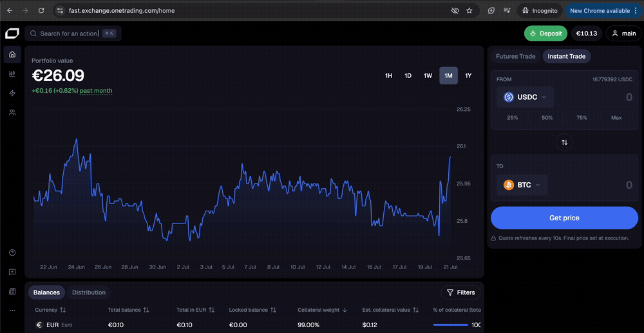This screenshot has width=644, height=333.
Task: Switch to the Instant Trade tab
Action: click(x=566, y=56)
